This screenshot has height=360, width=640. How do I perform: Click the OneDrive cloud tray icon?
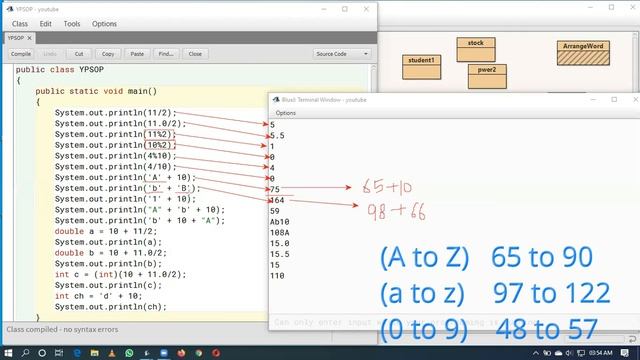click(558, 353)
